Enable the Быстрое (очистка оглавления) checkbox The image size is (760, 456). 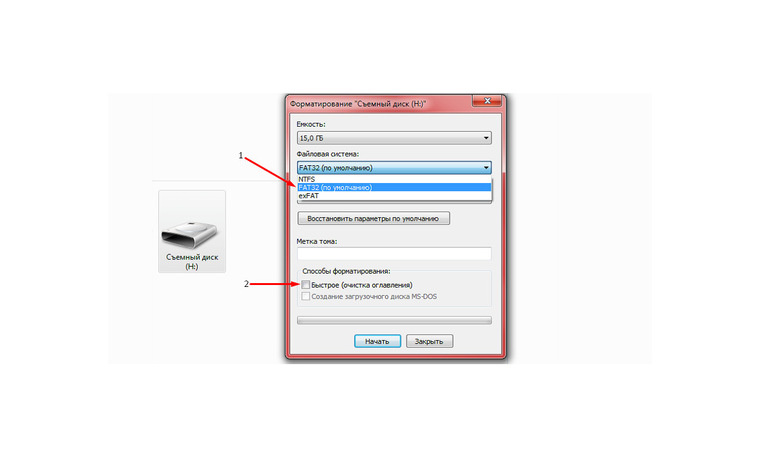[305, 285]
